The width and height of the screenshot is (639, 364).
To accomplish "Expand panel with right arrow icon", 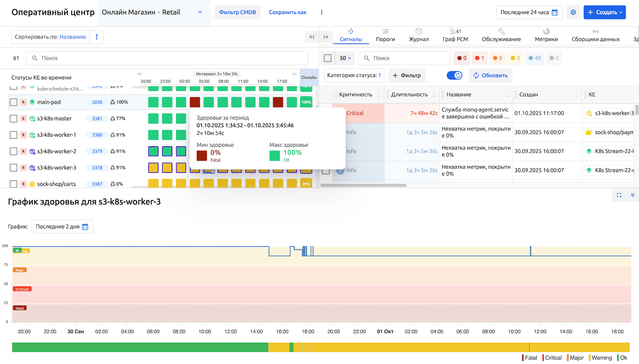I will pos(326,37).
